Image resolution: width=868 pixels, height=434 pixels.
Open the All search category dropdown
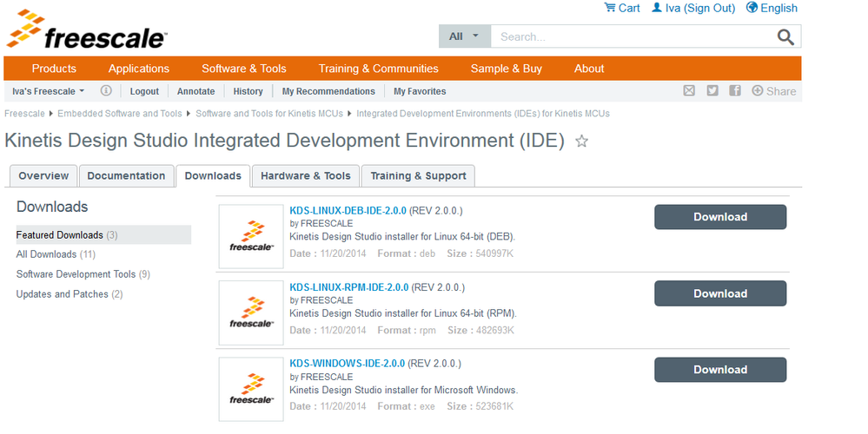pos(465,36)
